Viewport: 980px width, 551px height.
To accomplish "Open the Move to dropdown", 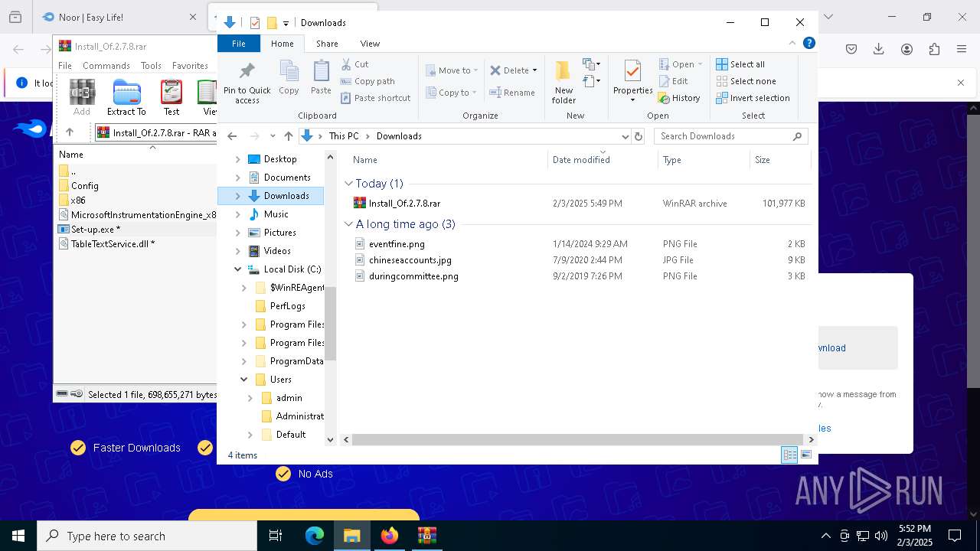I will pos(452,70).
